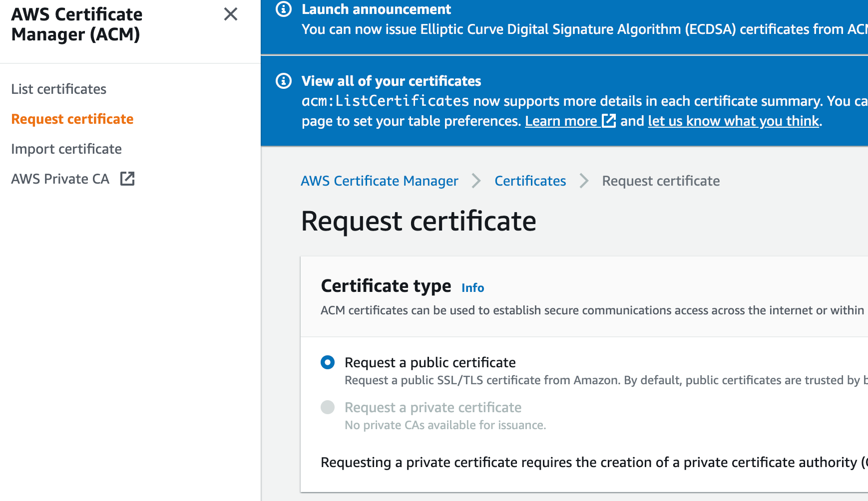Image resolution: width=868 pixels, height=501 pixels.
Task: Close the ACM navigation sidebar with the X
Action: point(230,14)
